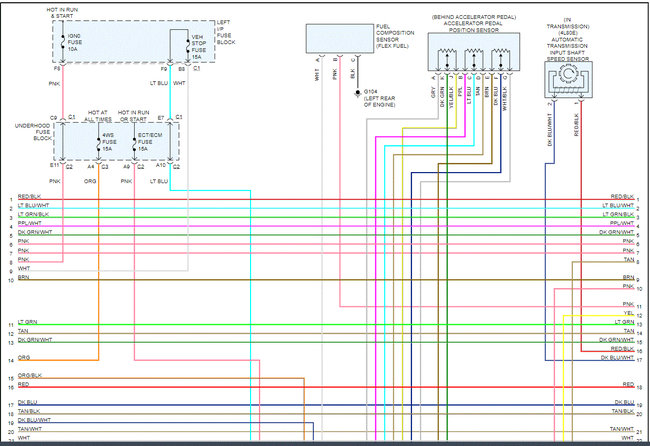Click the 4WS FUSE 15A label
The width and height of the screenshot is (650, 446).
(109, 142)
